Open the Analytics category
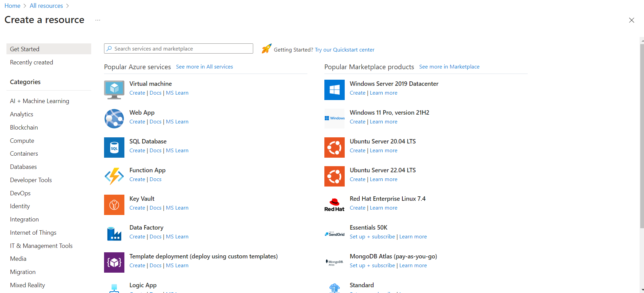 [22, 114]
